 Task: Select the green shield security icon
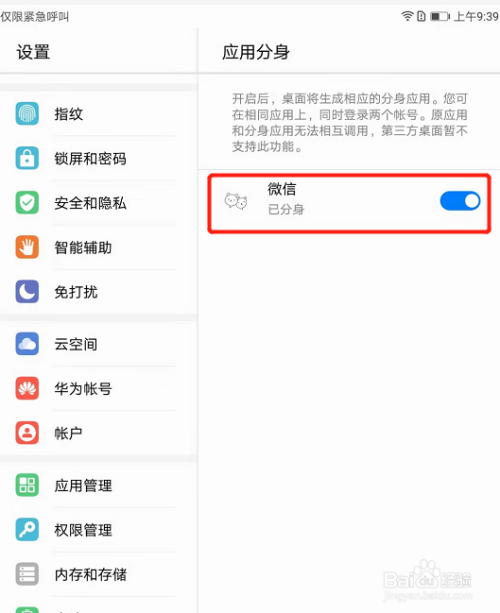27,203
